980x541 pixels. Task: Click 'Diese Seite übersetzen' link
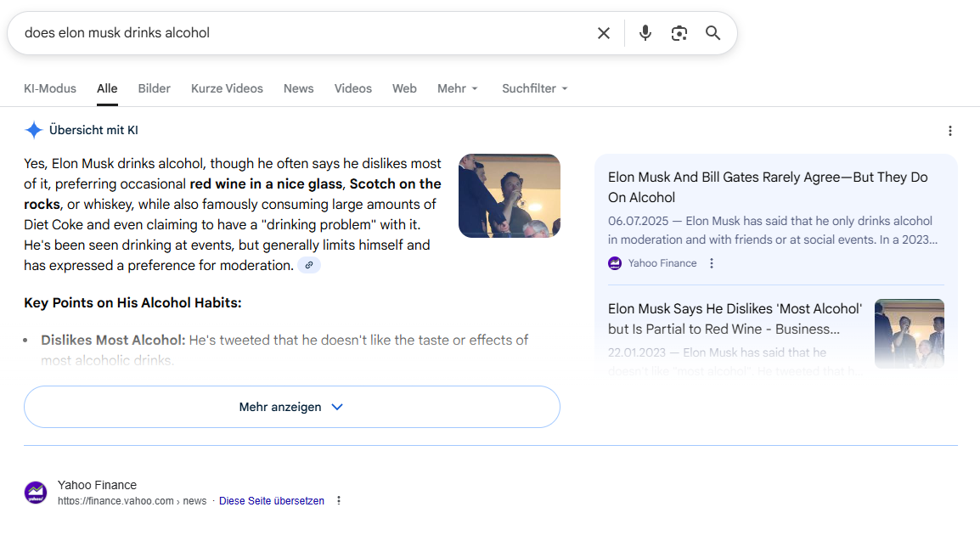pyautogui.click(x=271, y=501)
